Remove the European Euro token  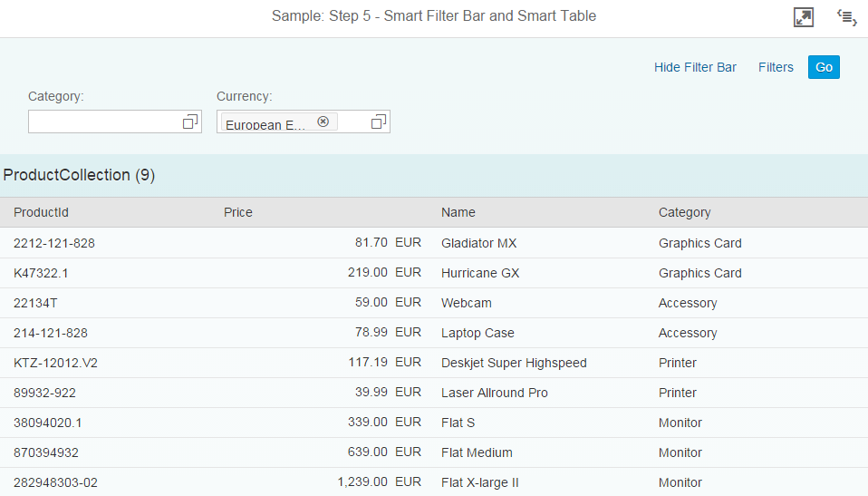323,122
